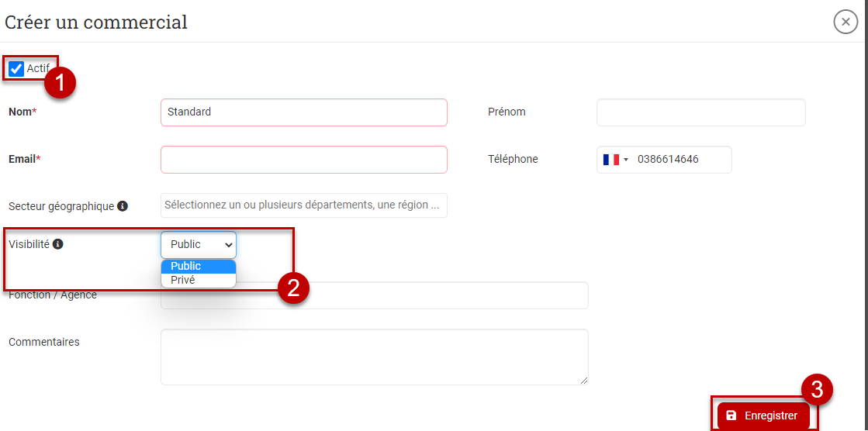The image size is (868, 431).
Task: Click the French flag country icon
Action: click(x=611, y=160)
